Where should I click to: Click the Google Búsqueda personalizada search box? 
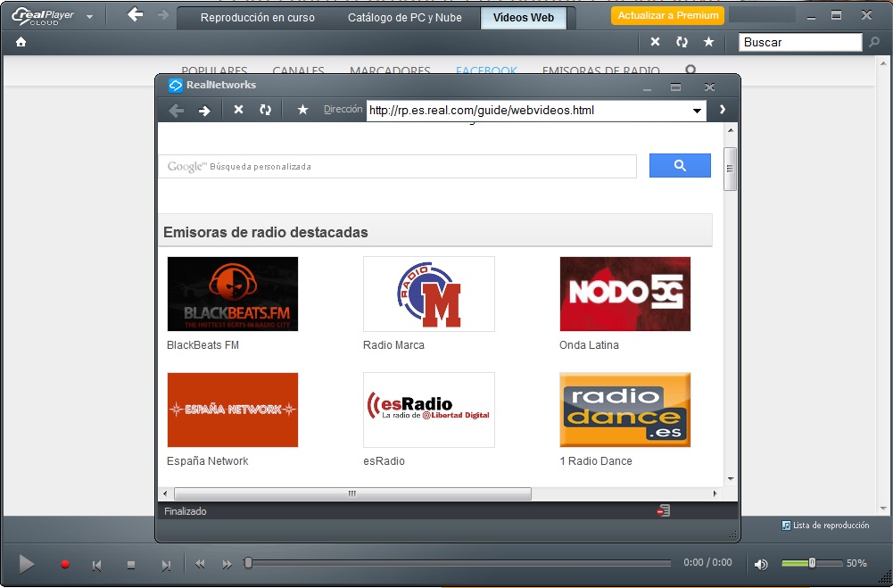(x=398, y=166)
